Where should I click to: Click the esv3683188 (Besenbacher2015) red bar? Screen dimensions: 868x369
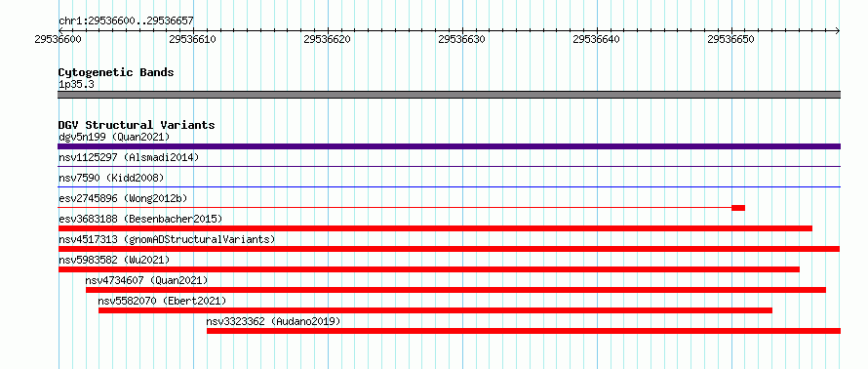pos(435,228)
